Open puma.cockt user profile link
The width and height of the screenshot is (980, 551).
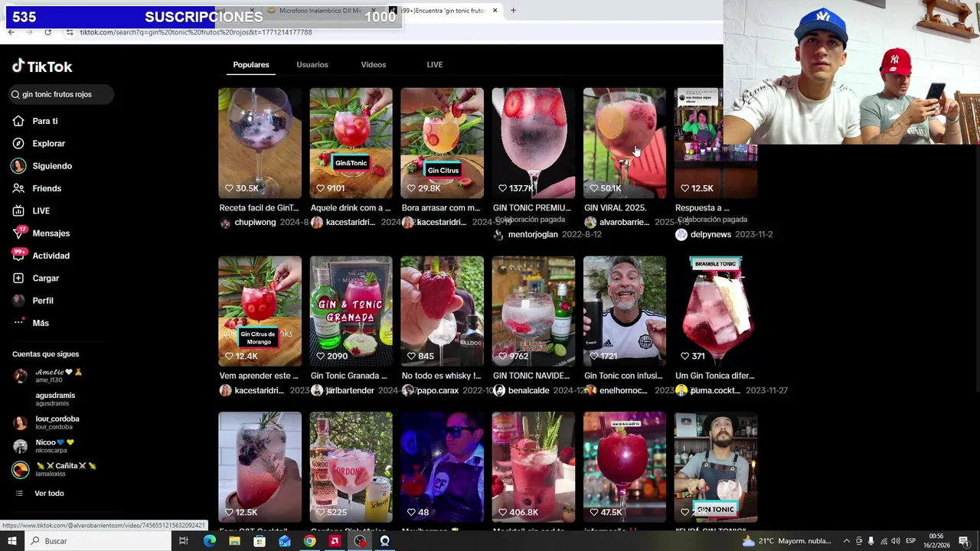(715, 390)
